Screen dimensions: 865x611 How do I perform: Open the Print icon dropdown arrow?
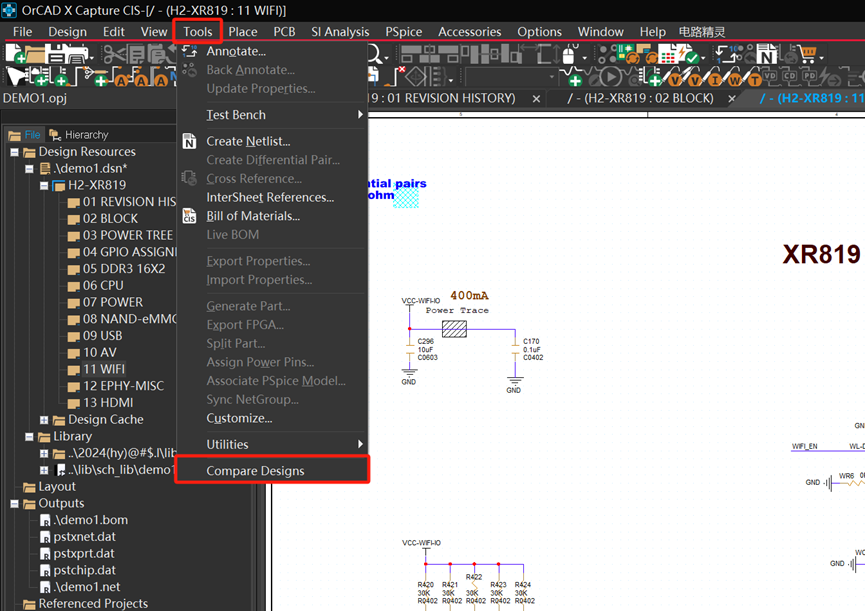coord(92,57)
